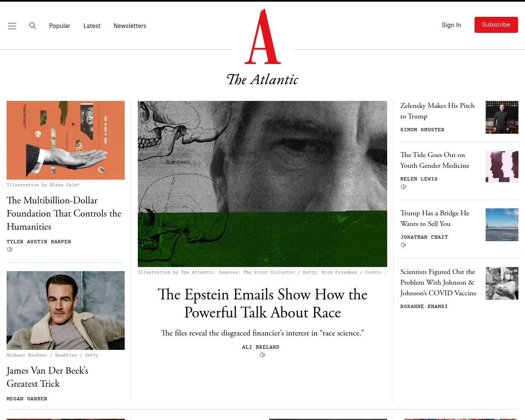Screen dimensions: 525x420
Task: View author Tyler Austin Harper
Action: pyautogui.click(x=39, y=242)
